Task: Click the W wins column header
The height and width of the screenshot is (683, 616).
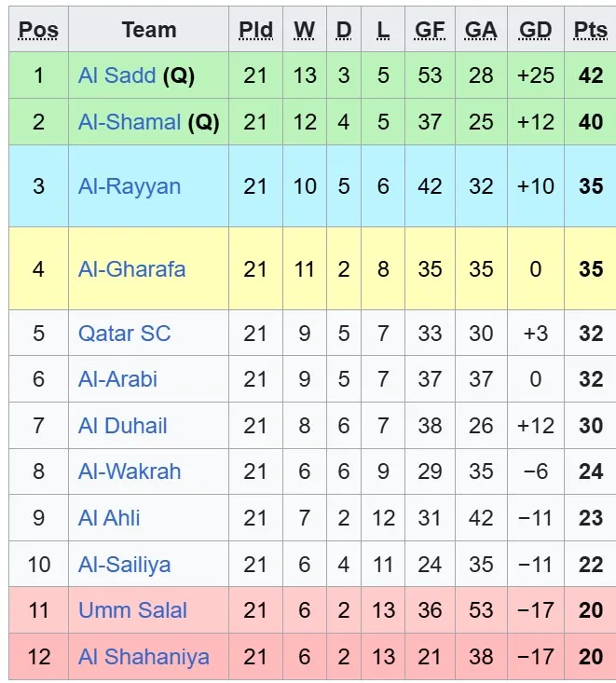Action: pyautogui.click(x=305, y=30)
